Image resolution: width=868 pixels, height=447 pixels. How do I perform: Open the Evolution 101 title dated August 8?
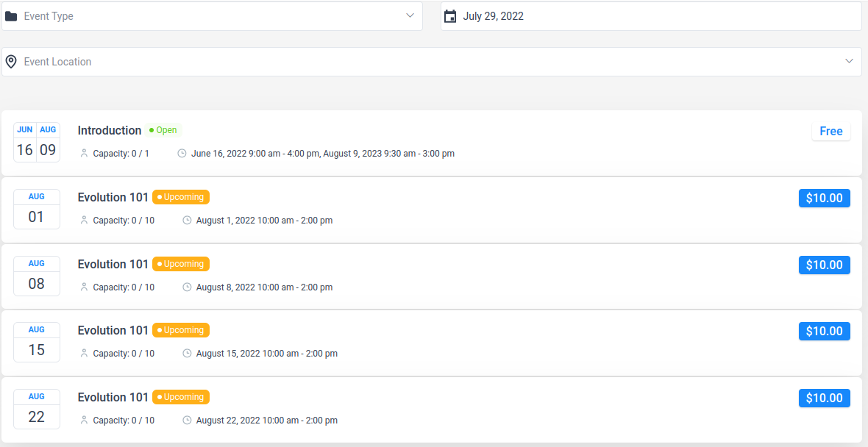113,264
